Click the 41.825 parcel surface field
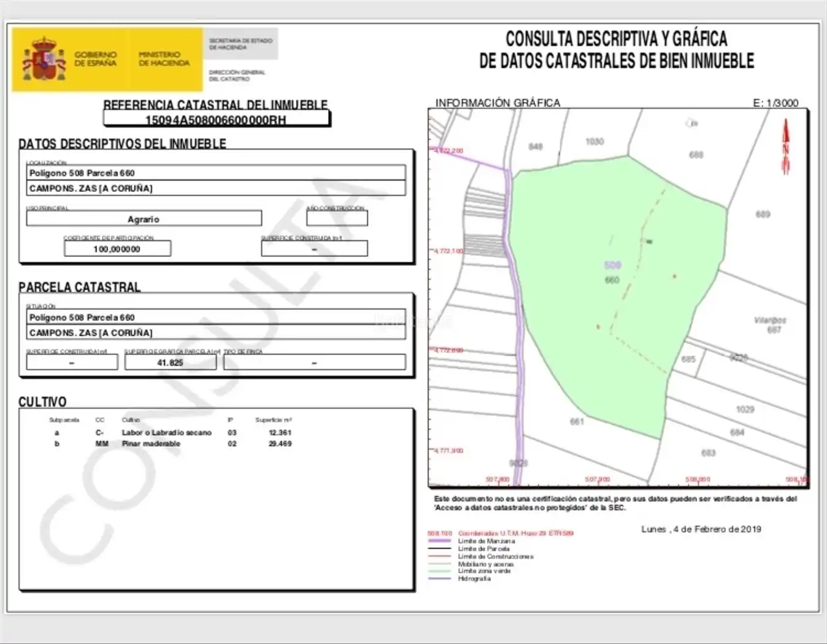This screenshot has width=827, height=644. (x=170, y=362)
